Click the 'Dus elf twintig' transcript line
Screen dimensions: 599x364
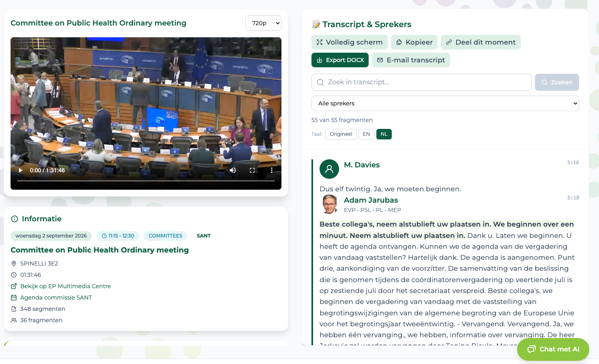pos(390,189)
